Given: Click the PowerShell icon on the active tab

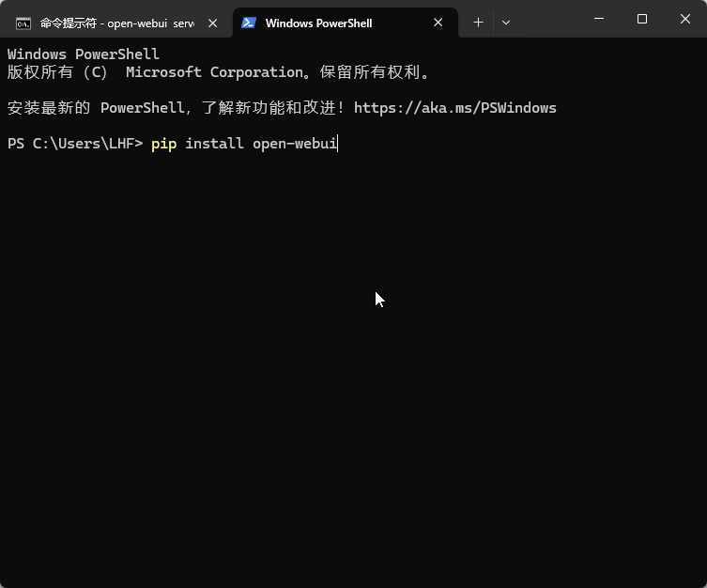Looking at the screenshot, I should tap(249, 23).
